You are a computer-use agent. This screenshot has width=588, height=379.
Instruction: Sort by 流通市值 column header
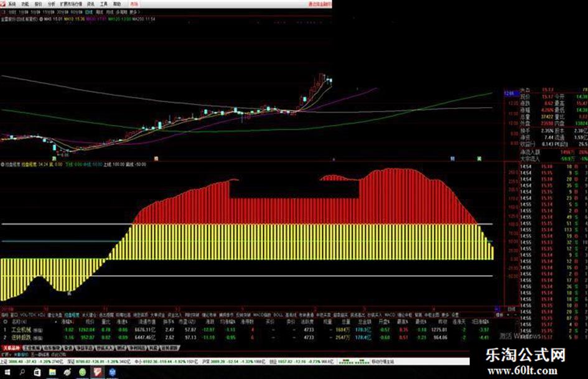click(147, 322)
